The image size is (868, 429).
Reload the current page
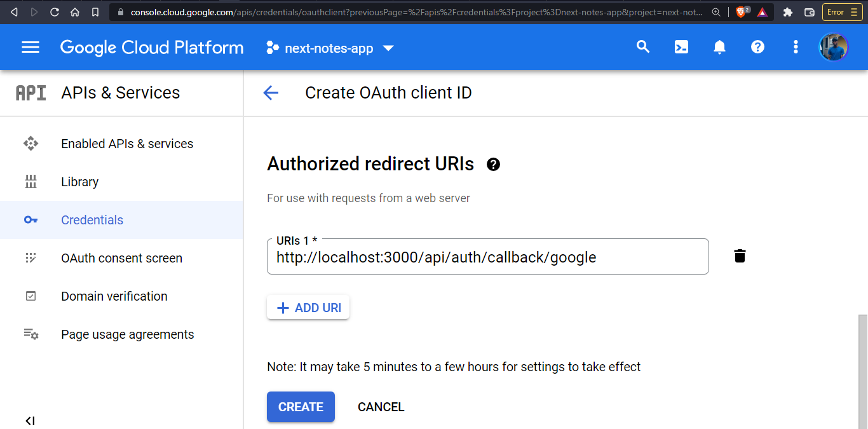tap(55, 12)
